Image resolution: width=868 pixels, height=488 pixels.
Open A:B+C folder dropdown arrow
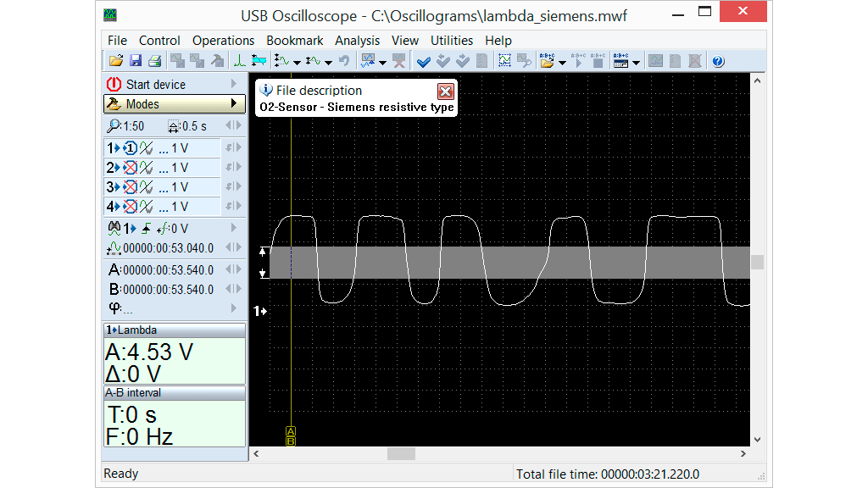coord(562,63)
